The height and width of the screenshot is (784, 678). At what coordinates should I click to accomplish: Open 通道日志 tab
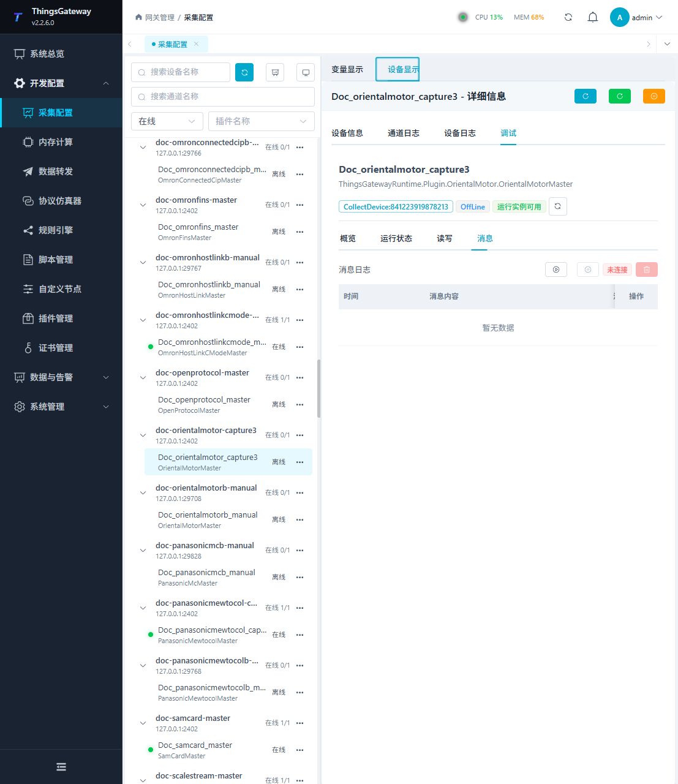point(404,133)
